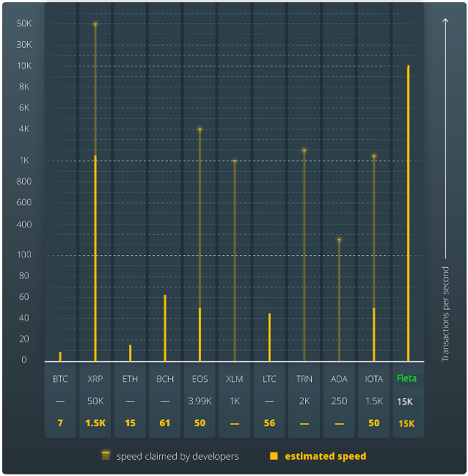Click the 60 y-axis label
The image size is (468, 476).
pyautogui.click(x=24, y=296)
